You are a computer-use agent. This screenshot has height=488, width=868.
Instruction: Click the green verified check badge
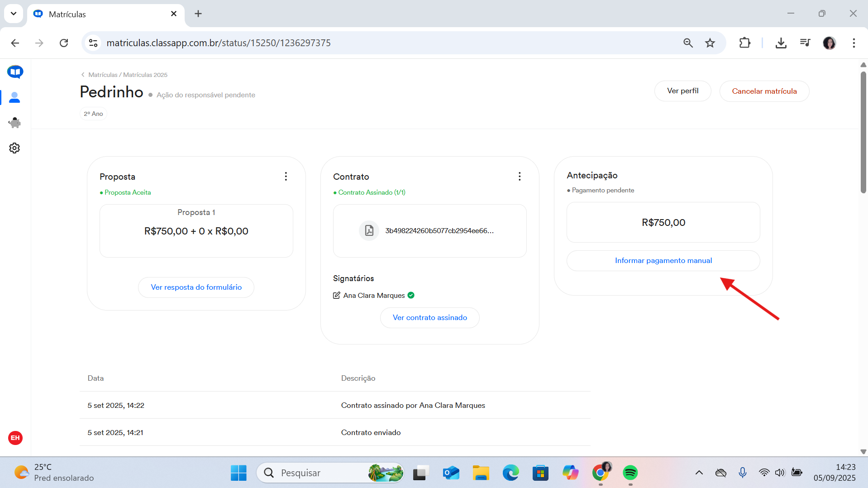[x=411, y=295]
